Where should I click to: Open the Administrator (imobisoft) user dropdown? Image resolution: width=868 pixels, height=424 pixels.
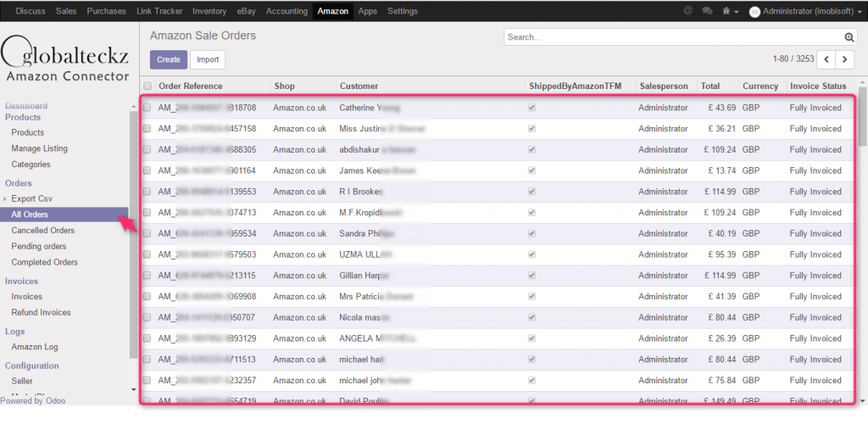tap(810, 11)
